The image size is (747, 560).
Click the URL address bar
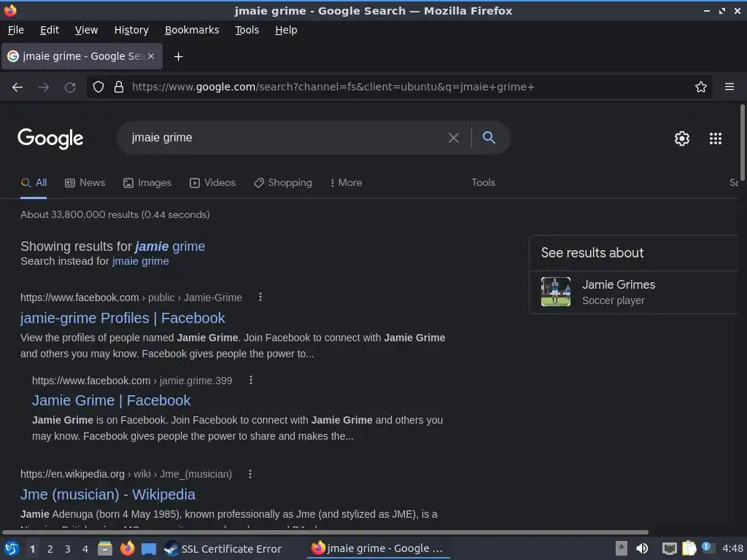pos(400,87)
